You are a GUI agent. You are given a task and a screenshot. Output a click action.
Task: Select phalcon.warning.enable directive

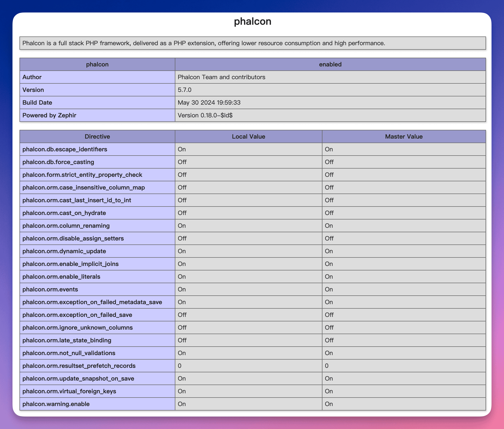coord(56,404)
